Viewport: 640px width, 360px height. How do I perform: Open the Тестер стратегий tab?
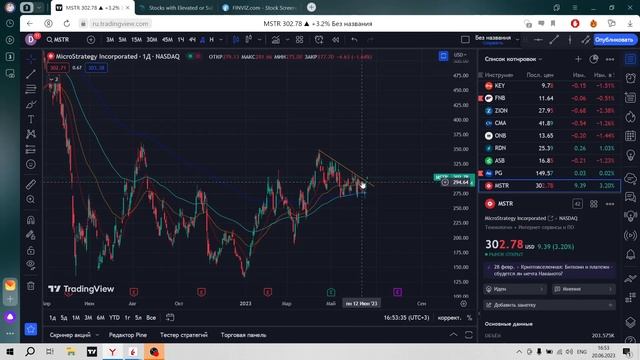[x=184, y=335]
